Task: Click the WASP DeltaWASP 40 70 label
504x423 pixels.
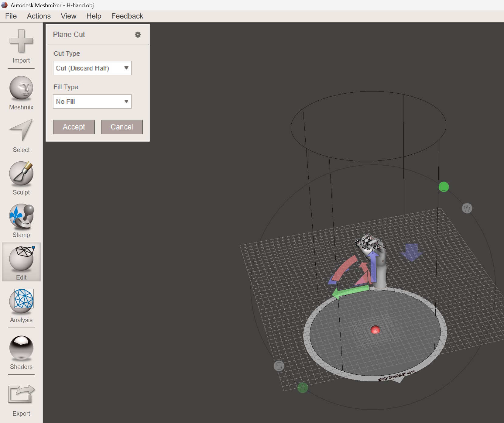Action: [396, 376]
